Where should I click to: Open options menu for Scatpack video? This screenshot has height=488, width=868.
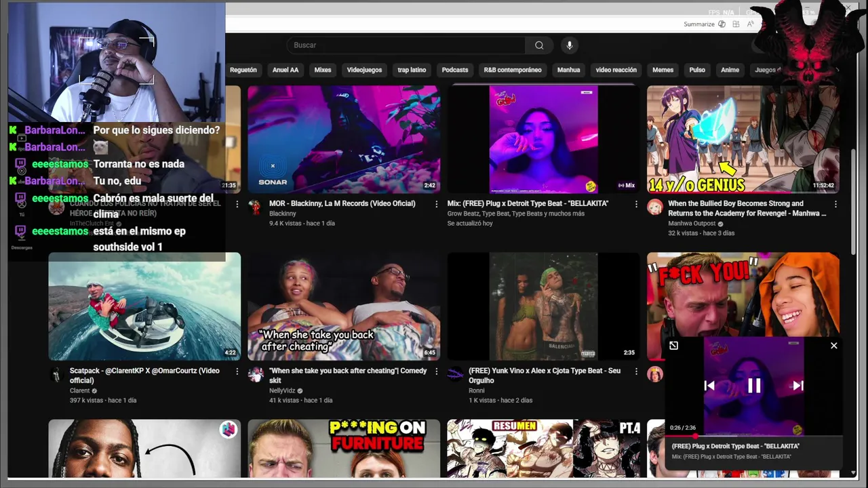(x=237, y=371)
